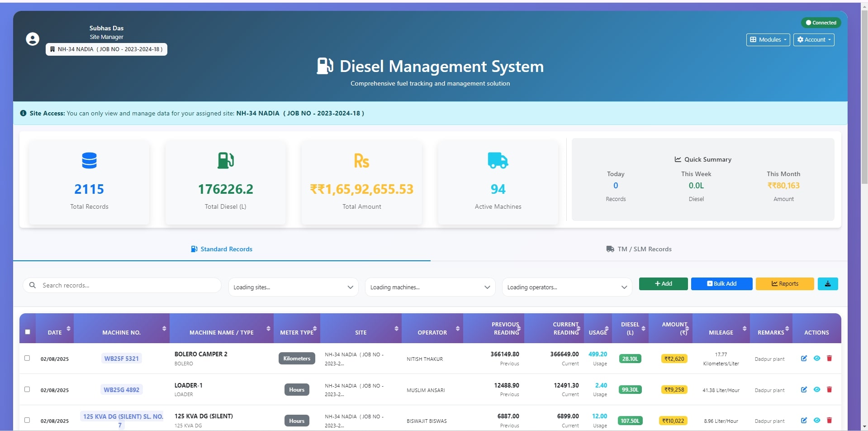Click the sort arrows on the DATE column
Image resolution: width=868 pixels, height=431 pixels.
[69, 328]
